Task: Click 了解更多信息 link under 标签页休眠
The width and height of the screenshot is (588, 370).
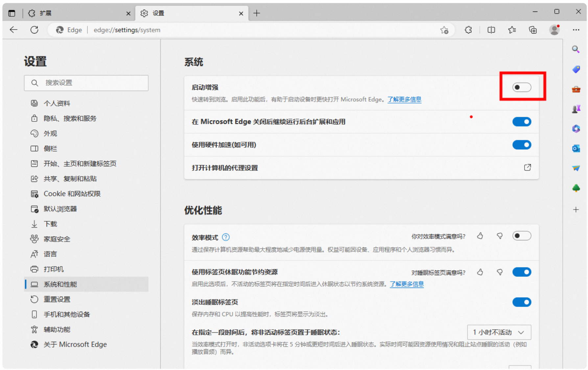Action: [407, 284]
